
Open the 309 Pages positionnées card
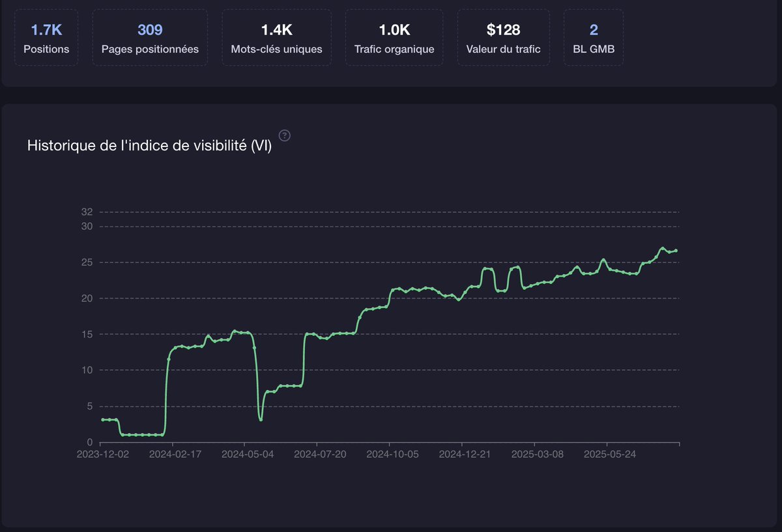pyautogui.click(x=150, y=37)
